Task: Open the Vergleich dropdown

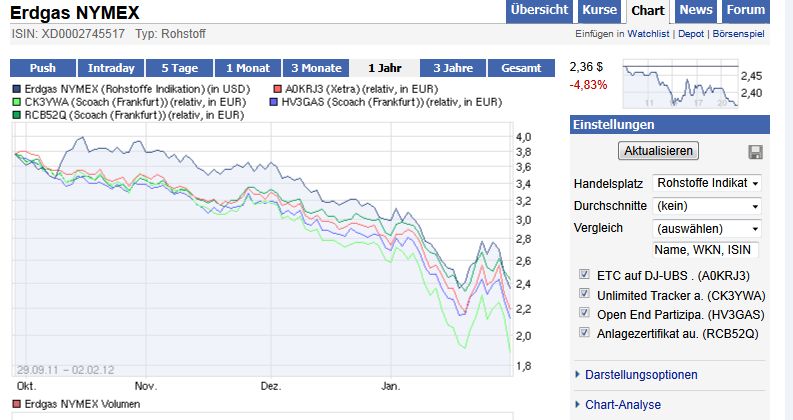Action: 707,229
